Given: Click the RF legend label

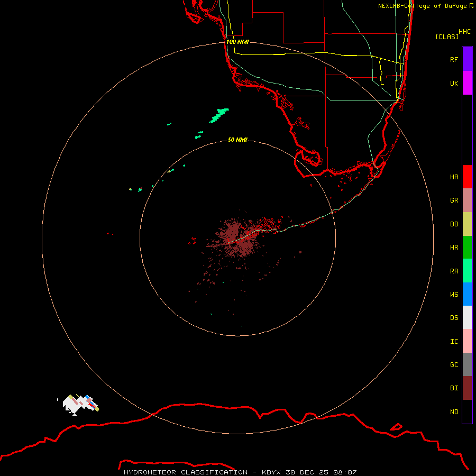Looking at the screenshot, I should pos(454,59).
